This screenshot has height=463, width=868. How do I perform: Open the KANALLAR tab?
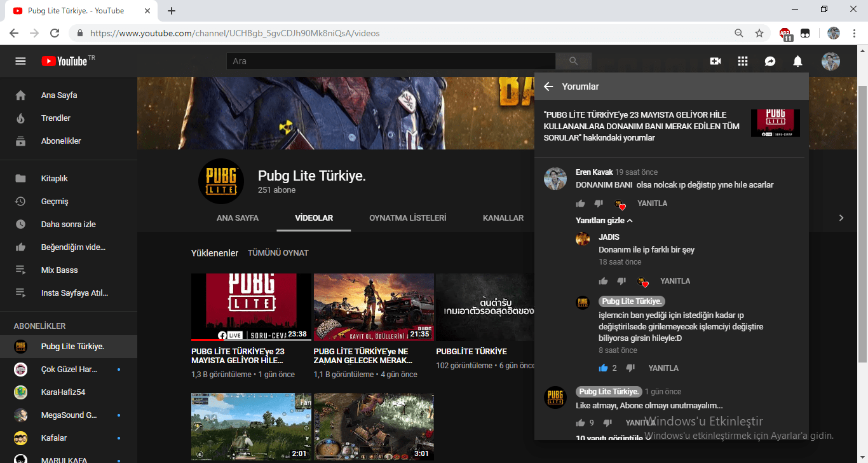(x=503, y=218)
